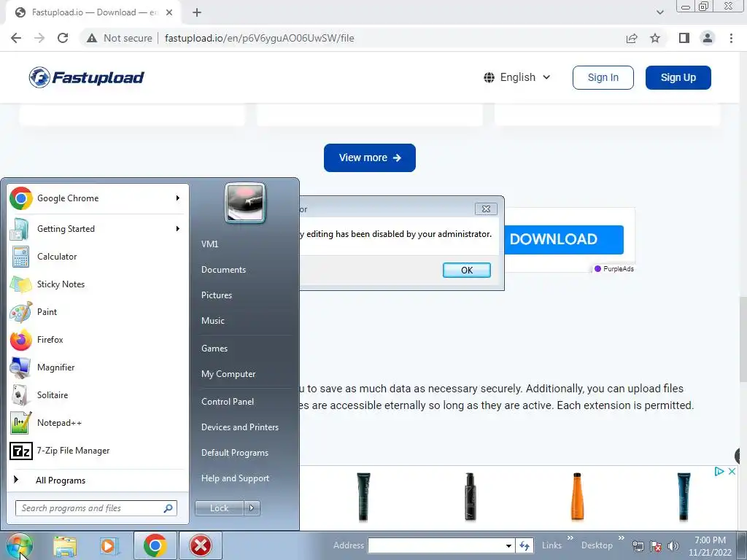Bookmark this page with star icon
The width and height of the screenshot is (747, 560).
tap(655, 38)
